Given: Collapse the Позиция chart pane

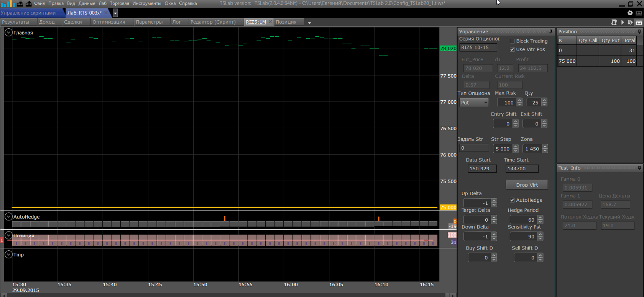Looking at the screenshot, I should point(8,235).
